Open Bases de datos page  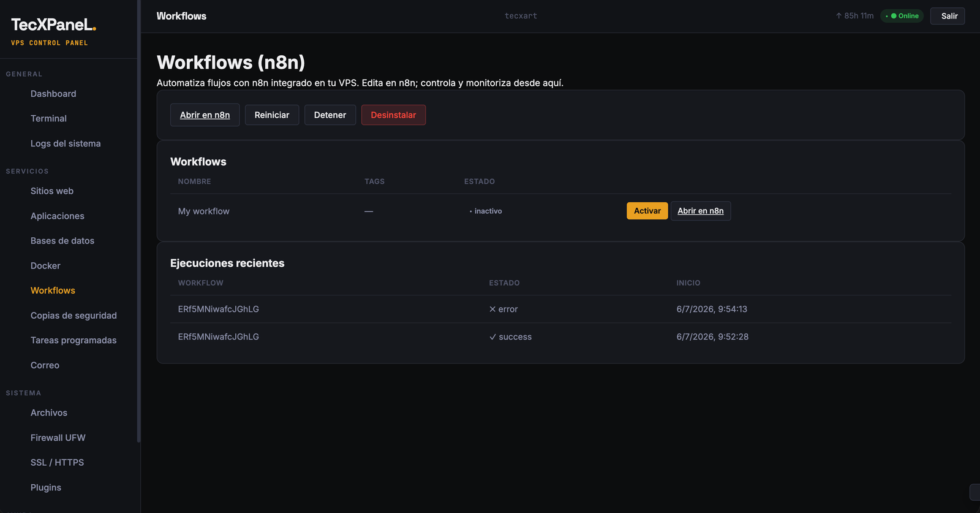(62, 241)
